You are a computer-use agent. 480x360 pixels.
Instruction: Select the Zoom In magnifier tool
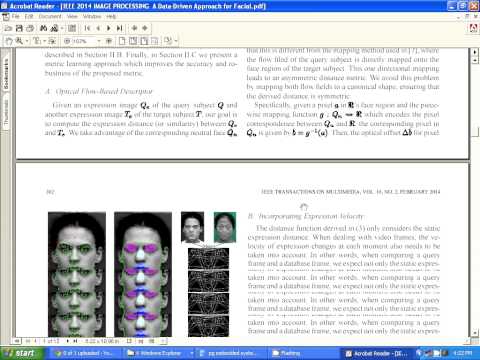(x=19, y=41)
